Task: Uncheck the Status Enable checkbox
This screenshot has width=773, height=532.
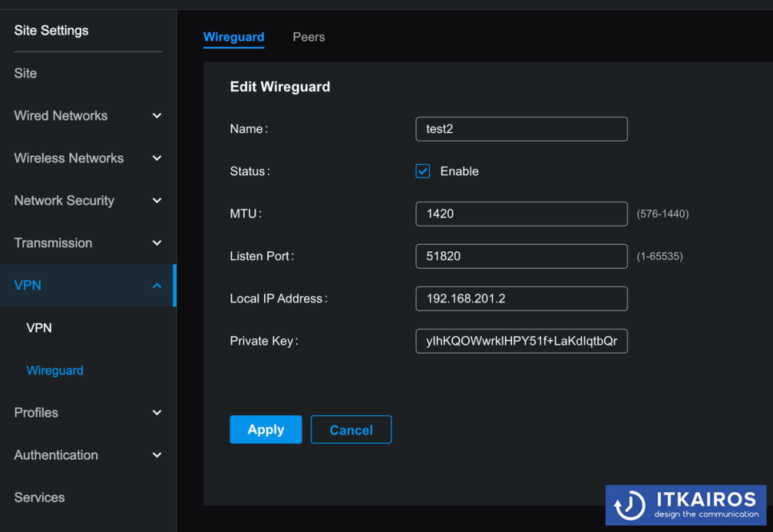Action: click(423, 171)
